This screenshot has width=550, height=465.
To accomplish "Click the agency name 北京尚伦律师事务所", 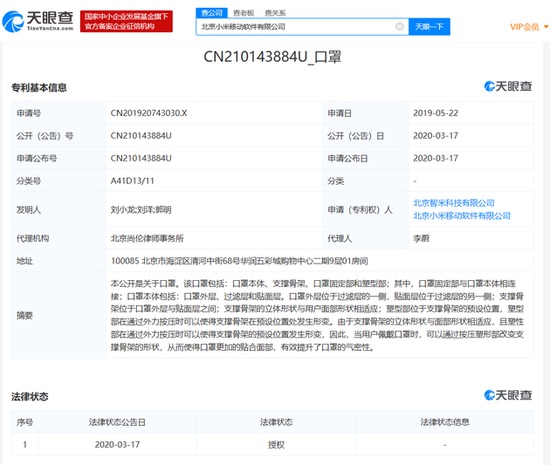I will click(147, 238).
